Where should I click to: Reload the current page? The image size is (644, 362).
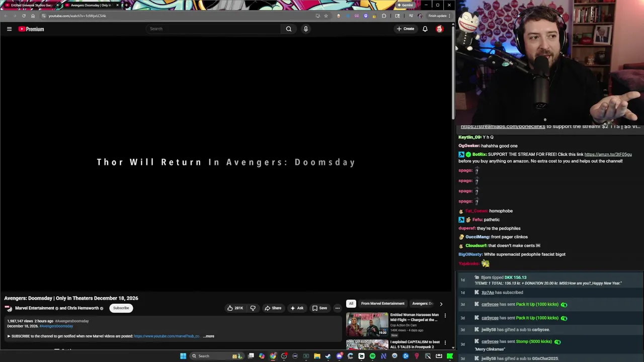pyautogui.click(x=24, y=16)
